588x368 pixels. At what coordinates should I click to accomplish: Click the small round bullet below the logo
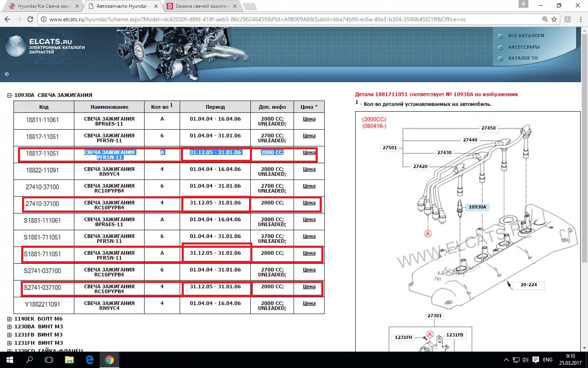7,74
